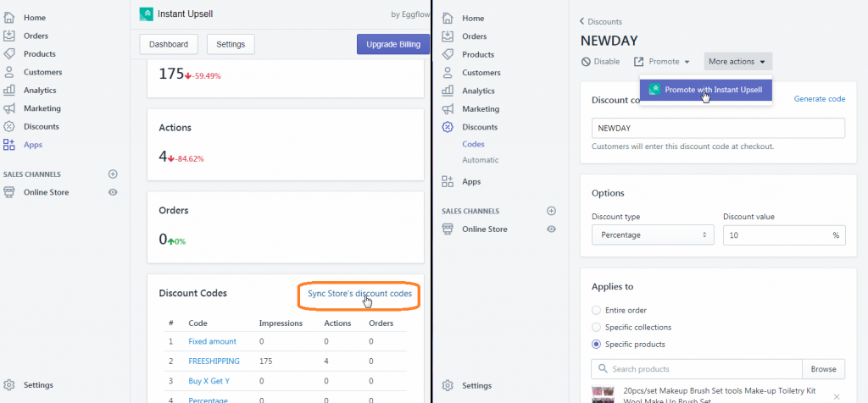Add sales channel plus icon, left window
868x403 pixels.
click(113, 174)
